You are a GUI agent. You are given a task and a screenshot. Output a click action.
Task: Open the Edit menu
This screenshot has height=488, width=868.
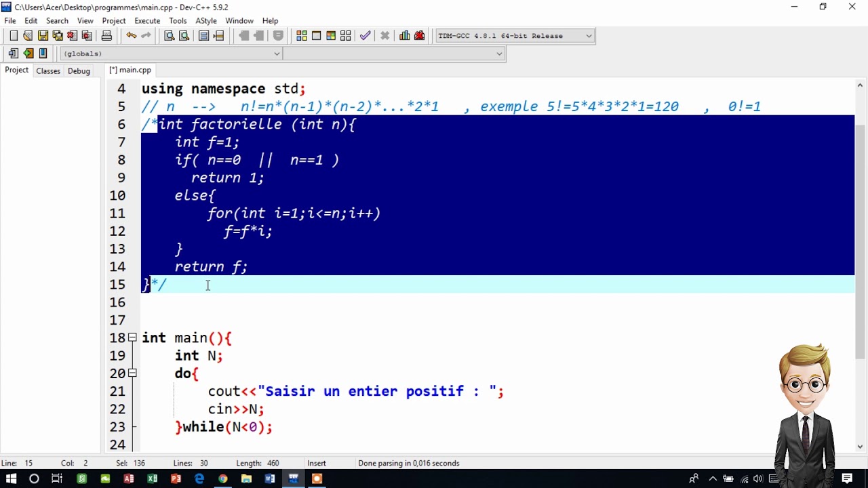[31, 21]
